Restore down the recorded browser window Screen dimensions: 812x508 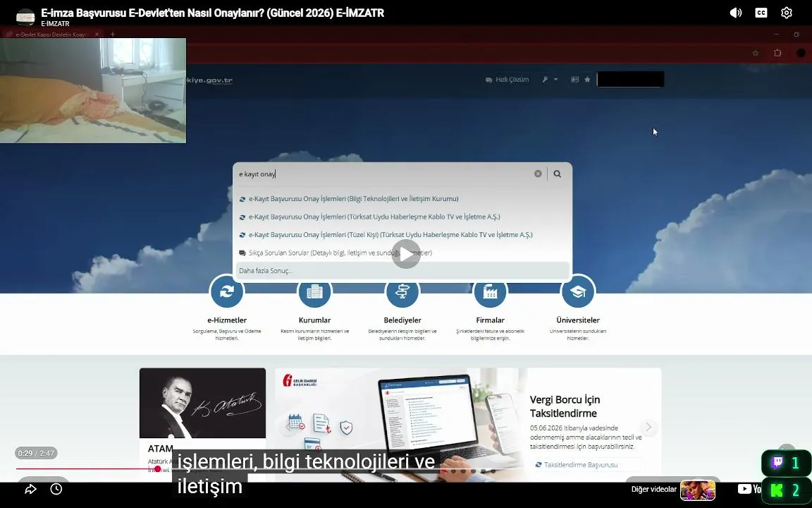click(796, 35)
